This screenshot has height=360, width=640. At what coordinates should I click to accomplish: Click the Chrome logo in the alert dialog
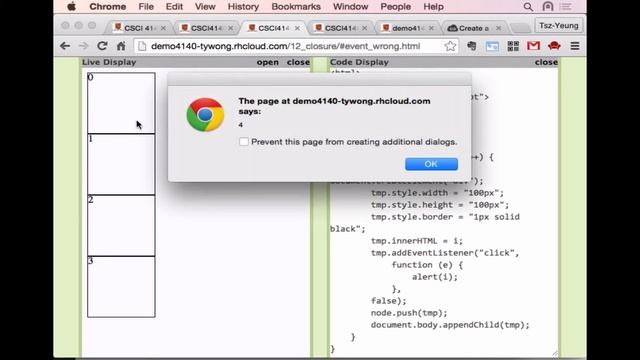point(205,115)
